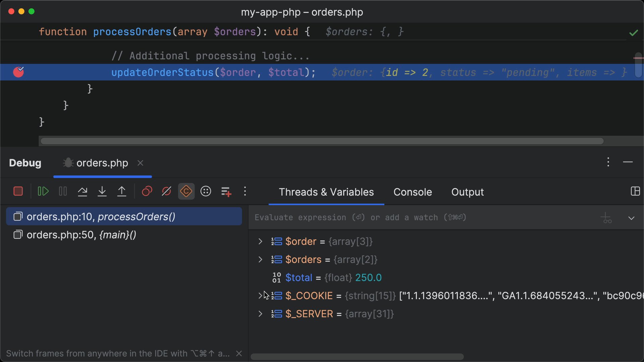Open the Output tab
The image size is (644, 362).
(467, 192)
